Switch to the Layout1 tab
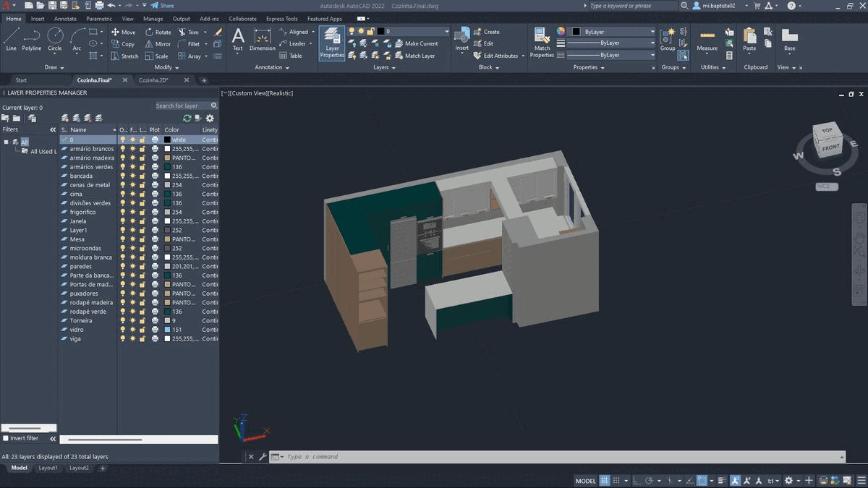Image resolution: width=868 pixels, height=488 pixels. click(48, 468)
